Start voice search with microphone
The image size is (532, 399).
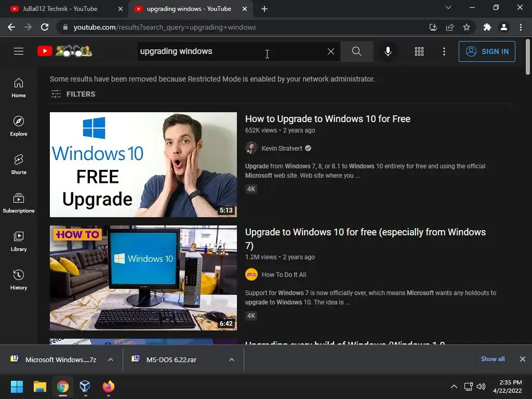(x=388, y=51)
